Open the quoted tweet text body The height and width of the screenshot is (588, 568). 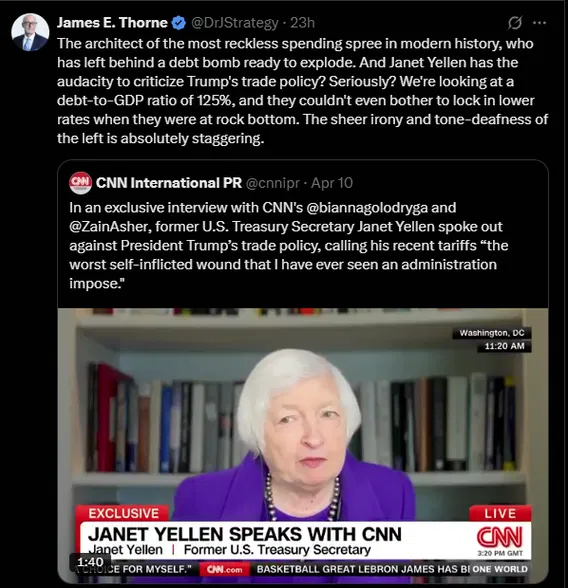(x=289, y=246)
